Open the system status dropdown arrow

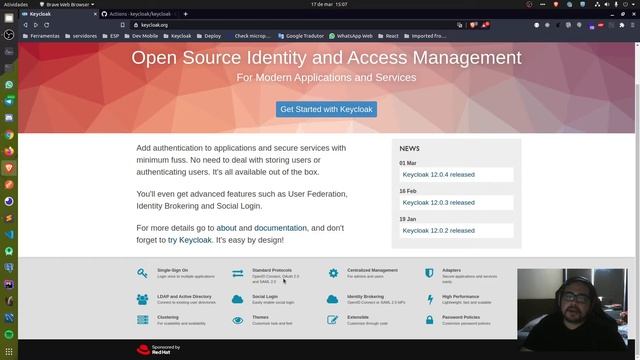pyautogui.click(x=634, y=4)
